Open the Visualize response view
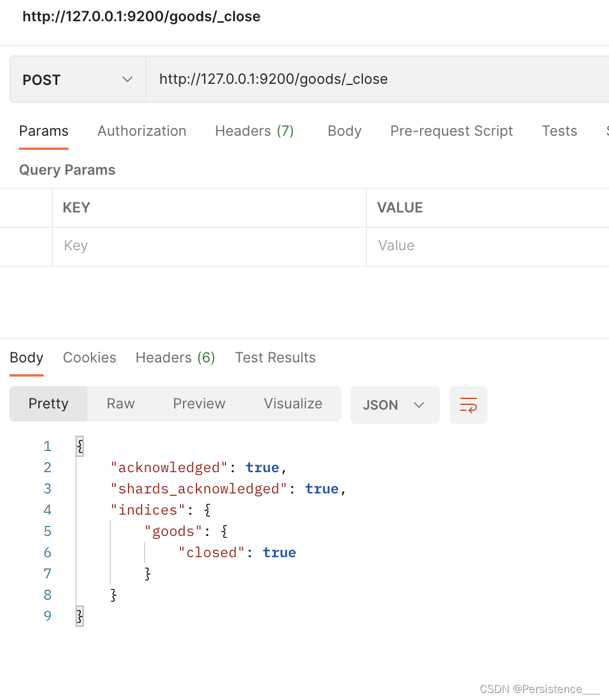 (x=293, y=404)
